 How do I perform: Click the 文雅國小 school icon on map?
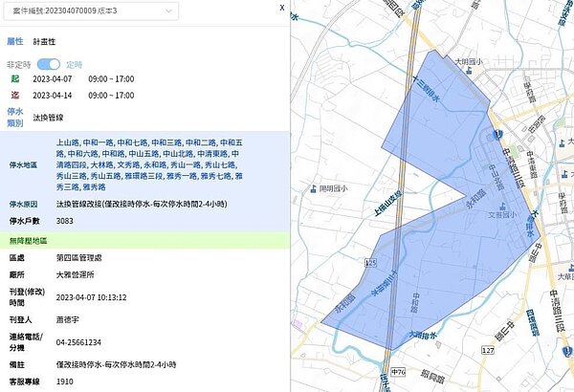tap(504, 207)
